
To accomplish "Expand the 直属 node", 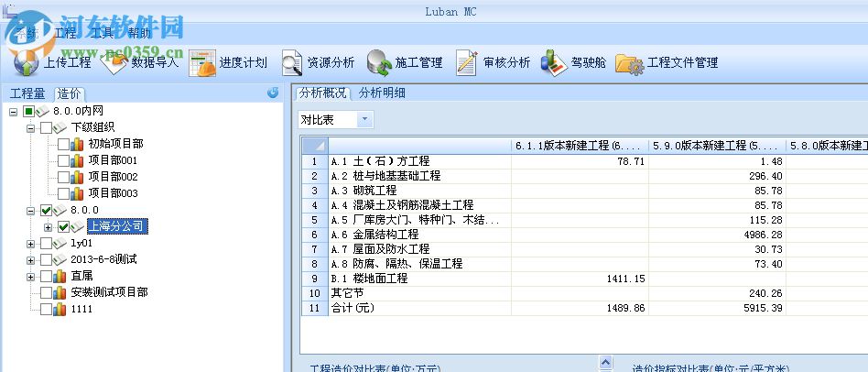I will click(30, 276).
